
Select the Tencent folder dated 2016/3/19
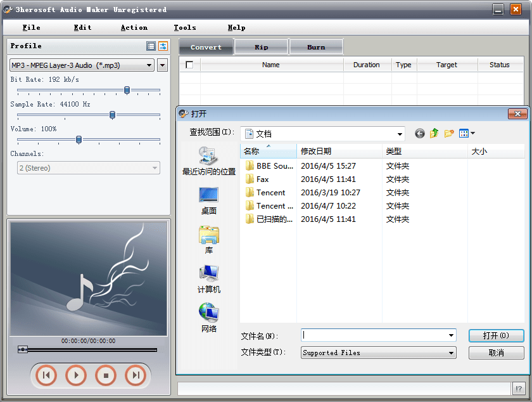pos(265,192)
